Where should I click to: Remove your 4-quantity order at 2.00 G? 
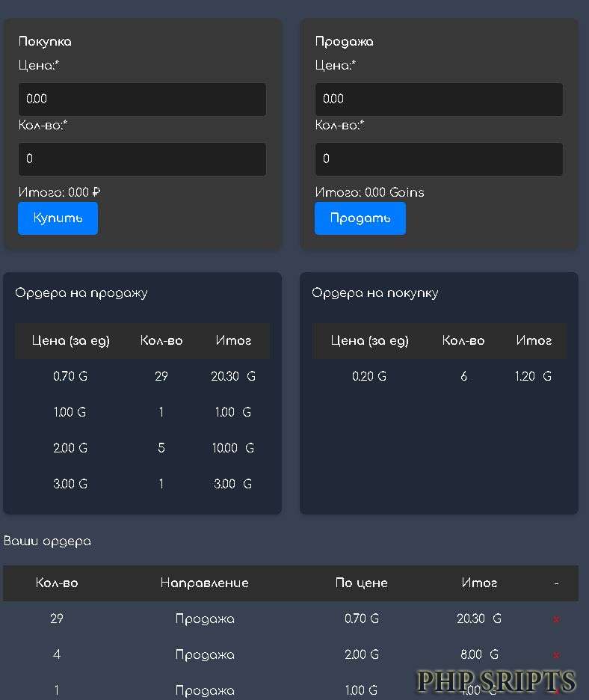556,655
